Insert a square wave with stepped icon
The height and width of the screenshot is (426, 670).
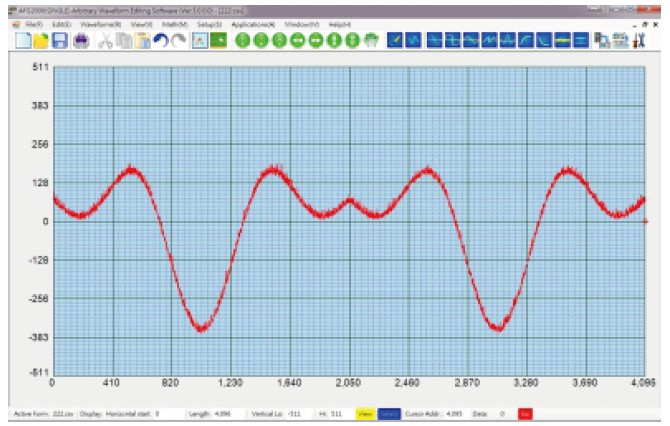tap(453, 41)
